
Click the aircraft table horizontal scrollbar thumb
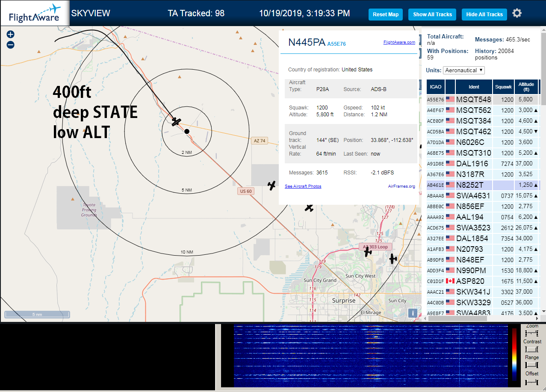click(457, 318)
